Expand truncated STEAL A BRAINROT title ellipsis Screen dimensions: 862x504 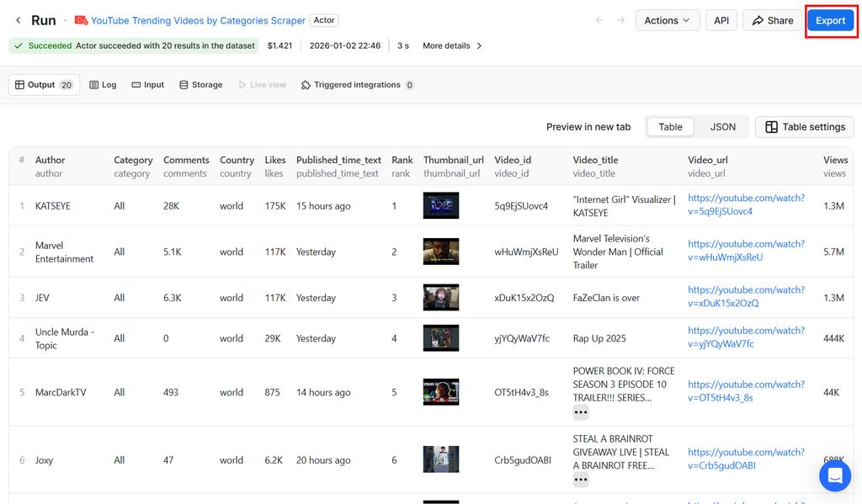(581, 480)
